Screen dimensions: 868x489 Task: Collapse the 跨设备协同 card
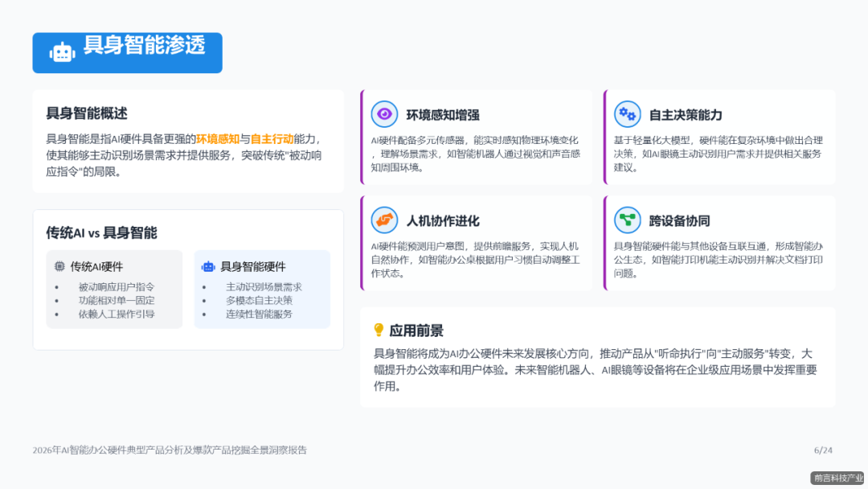(719, 241)
